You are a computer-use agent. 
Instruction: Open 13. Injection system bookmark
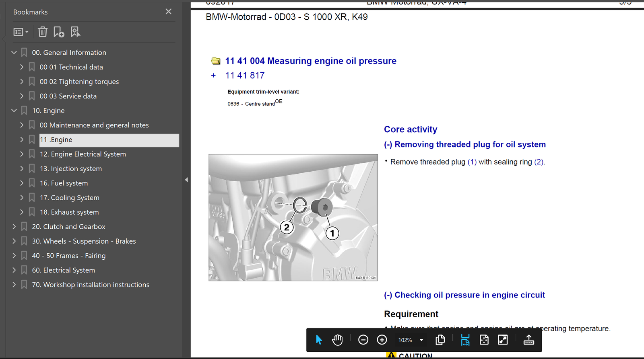(71, 169)
